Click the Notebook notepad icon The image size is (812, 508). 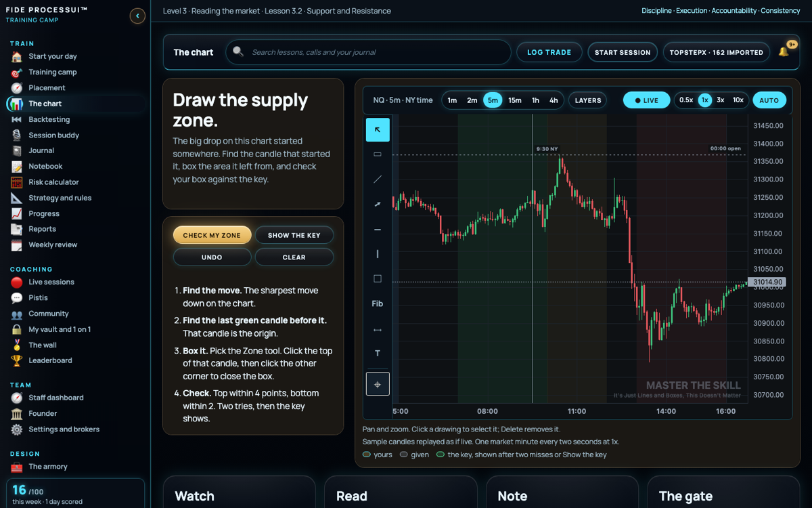(x=17, y=167)
